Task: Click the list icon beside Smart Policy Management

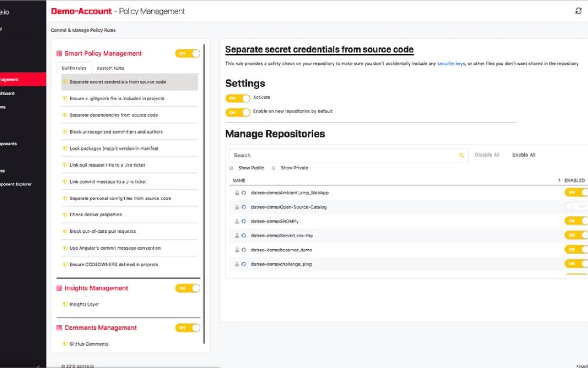Action: [x=59, y=53]
